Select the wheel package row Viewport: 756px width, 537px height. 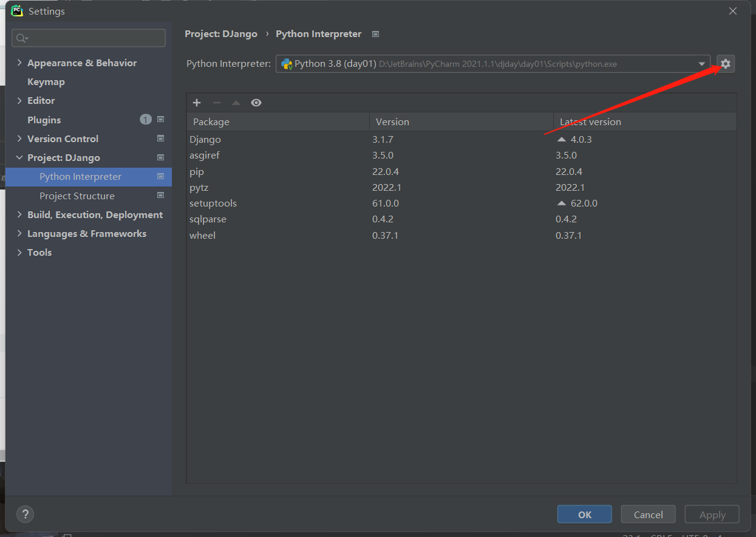coord(461,235)
